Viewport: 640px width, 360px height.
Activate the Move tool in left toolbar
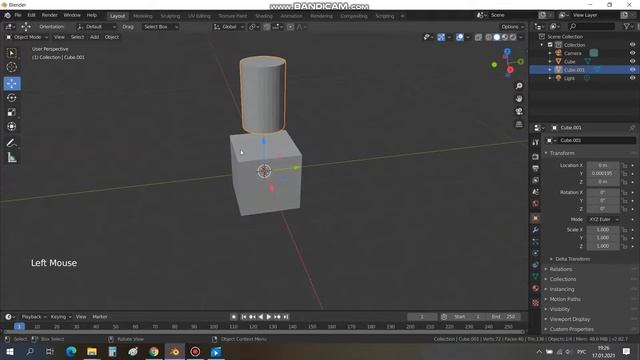coord(11,83)
